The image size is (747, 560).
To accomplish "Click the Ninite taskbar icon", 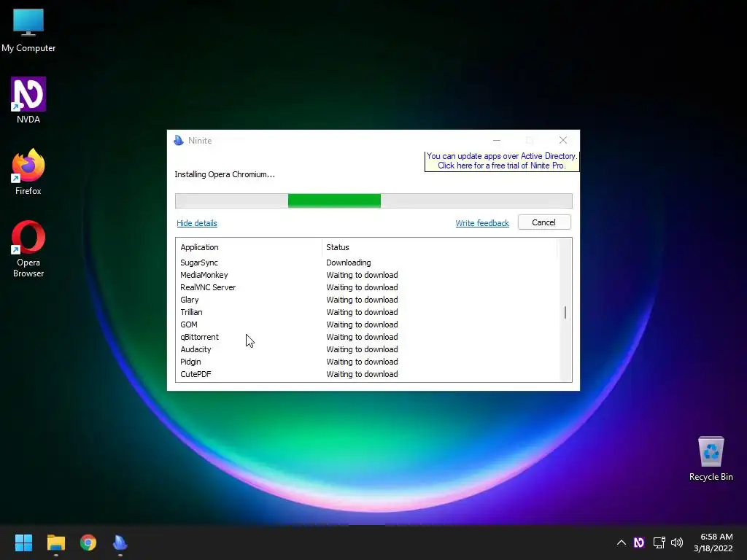I will tap(120, 542).
